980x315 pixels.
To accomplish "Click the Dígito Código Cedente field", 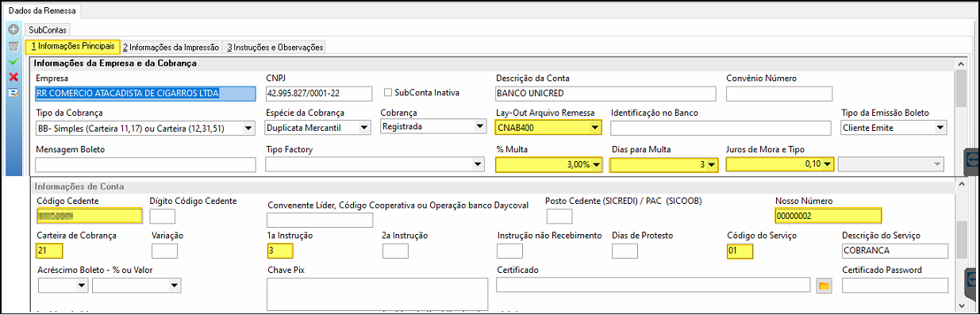I will [163, 216].
